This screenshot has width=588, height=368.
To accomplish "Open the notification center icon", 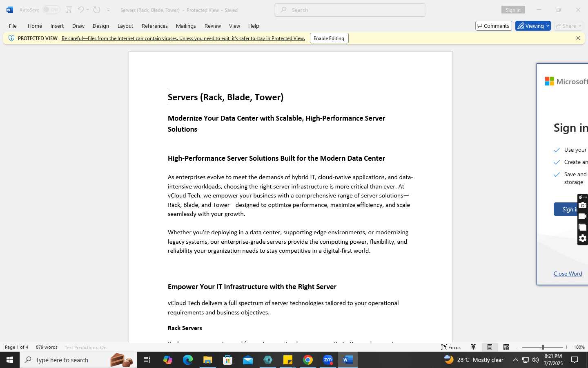I will (x=575, y=360).
